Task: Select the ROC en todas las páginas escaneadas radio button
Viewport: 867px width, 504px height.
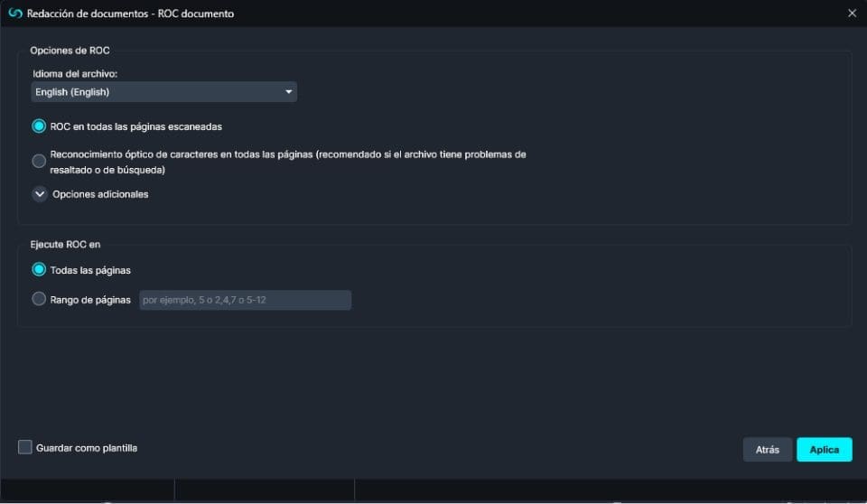Action: coord(39,126)
